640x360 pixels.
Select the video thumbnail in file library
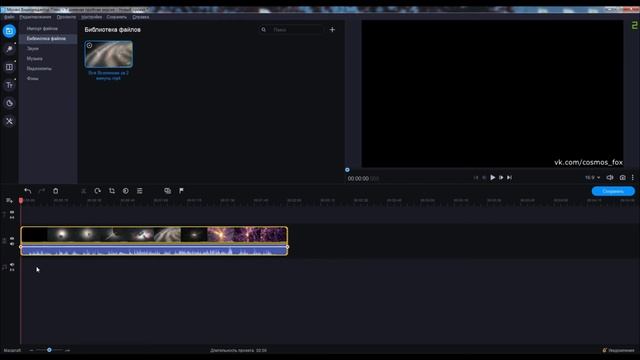[109, 54]
